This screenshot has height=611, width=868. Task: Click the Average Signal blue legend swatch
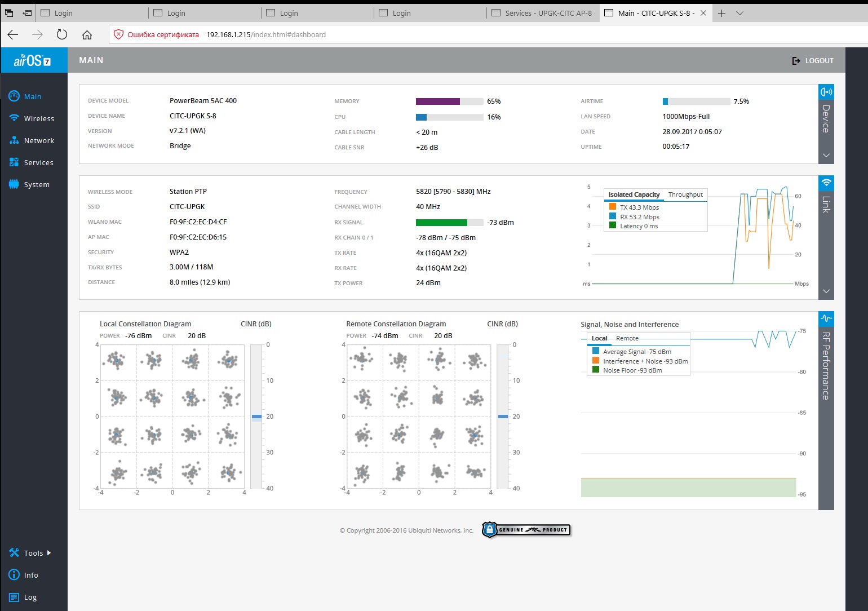click(x=596, y=351)
